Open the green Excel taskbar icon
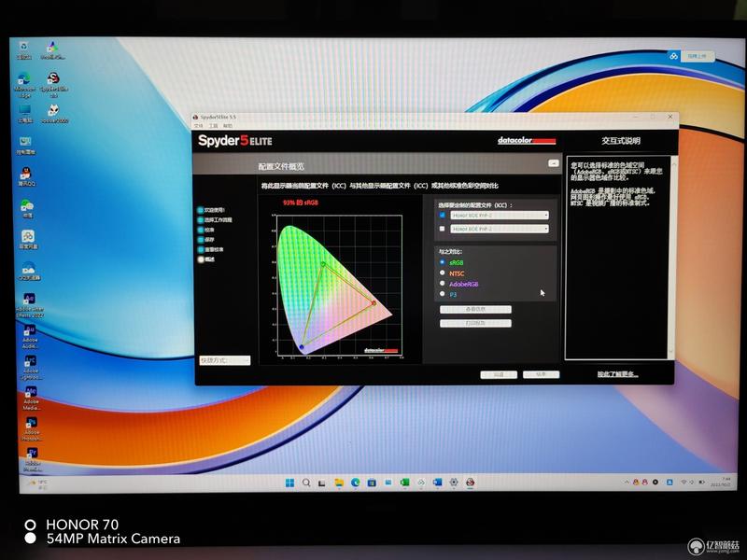This screenshot has width=747, height=560. point(404,483)
